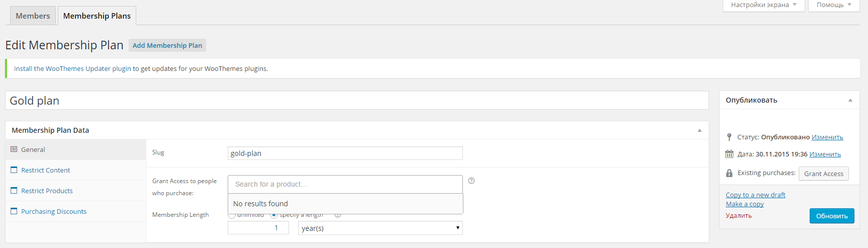
Task: Collapse the Опубликовать panel
Action: pyautogui.click(x=850, y=100)
